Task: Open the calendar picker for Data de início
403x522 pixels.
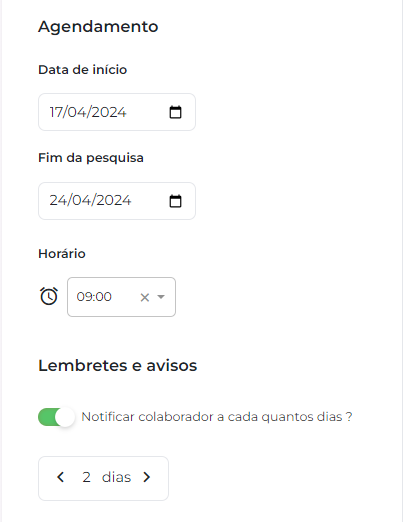Action: pyautogui.click(x=175, y=112)
